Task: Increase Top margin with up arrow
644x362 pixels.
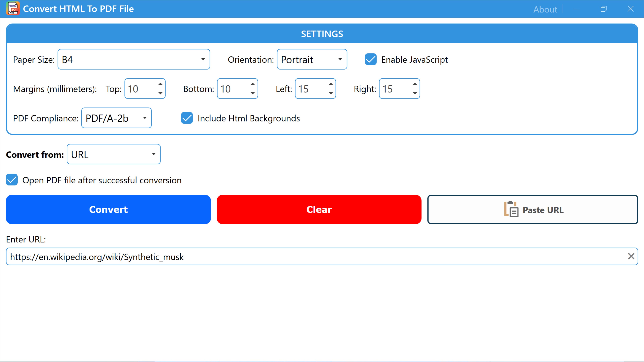Action: 160,84
